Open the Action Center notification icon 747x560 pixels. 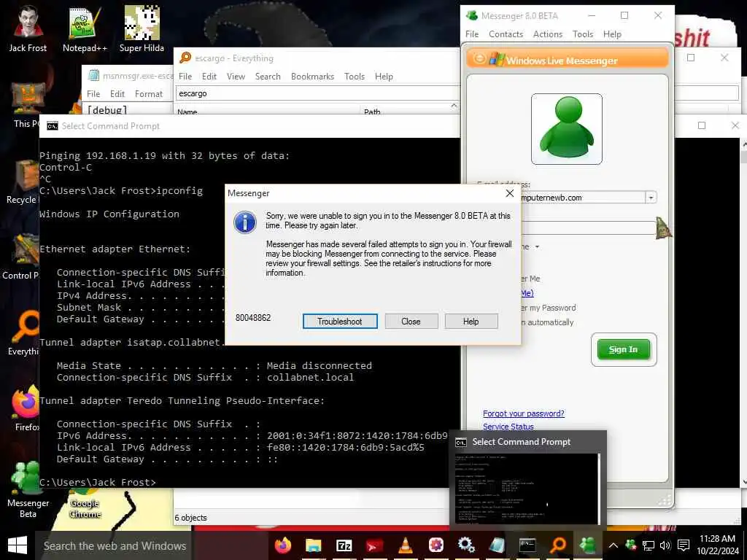click(x=684, y=545)
